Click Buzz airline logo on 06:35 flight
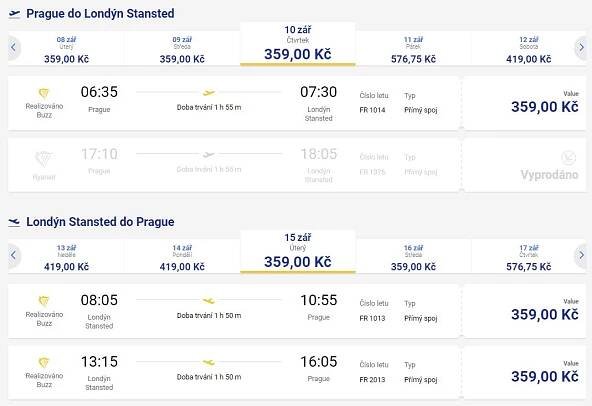The width and height of the screenshot is (592, 406). 44,93
